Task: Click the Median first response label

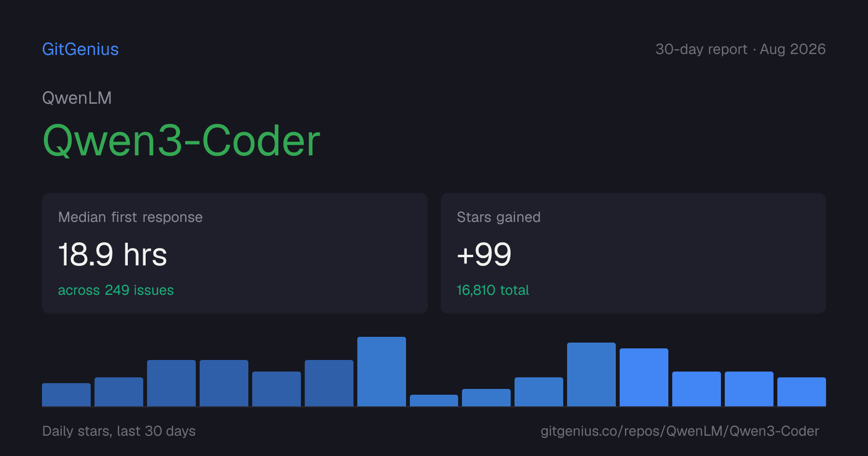Action: pos(130,217)
